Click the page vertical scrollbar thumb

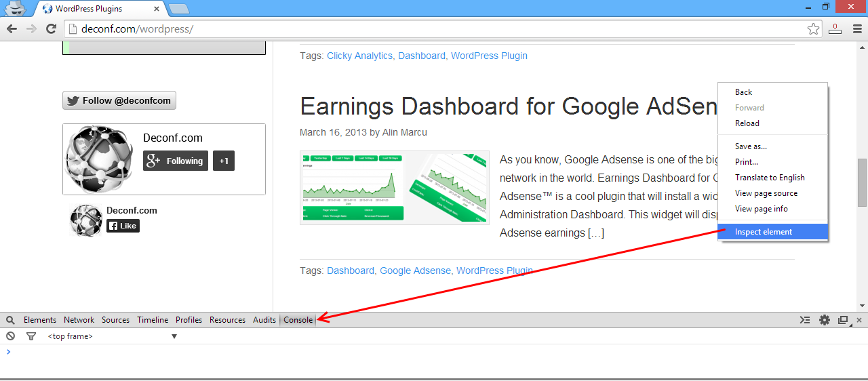(x=862, y=182)
